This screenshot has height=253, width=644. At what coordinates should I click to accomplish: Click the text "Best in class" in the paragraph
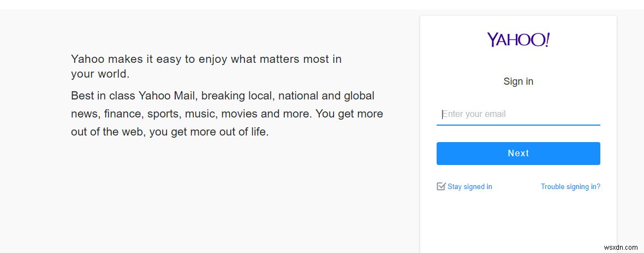[103, 96]
